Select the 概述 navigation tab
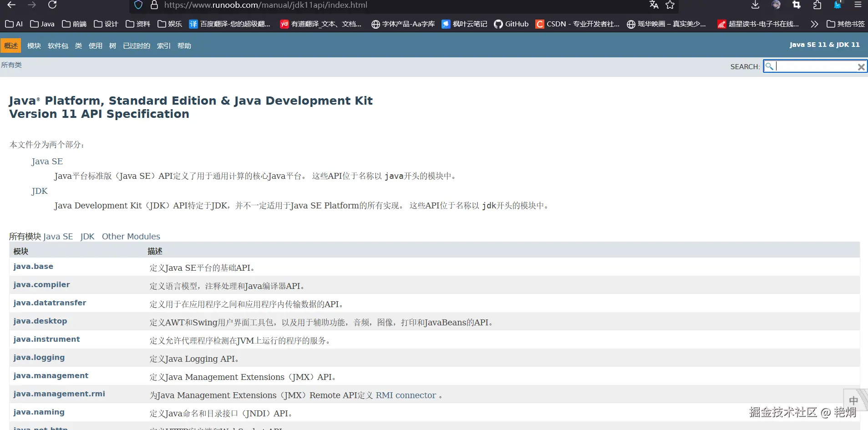The width and height of the screenshot is (868, 430). pyautogui.click(x=11, y=46)
